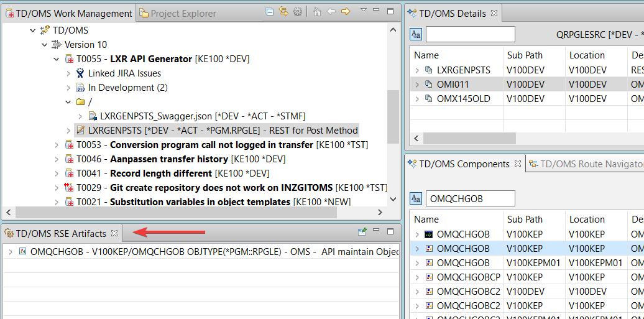Screen dimensions: 644x319
Task: Click the T0029 Git create repository task icon
Action: pos(69,188)
